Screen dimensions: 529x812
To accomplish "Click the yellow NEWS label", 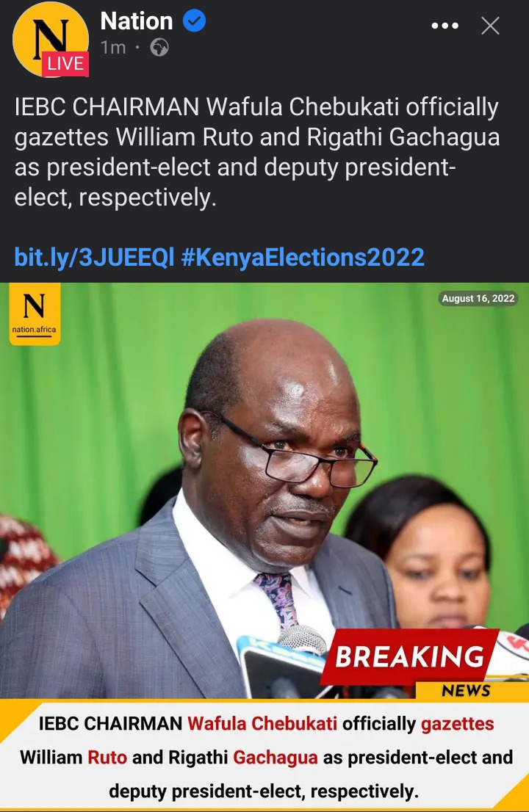I will (x=467, y=690).
